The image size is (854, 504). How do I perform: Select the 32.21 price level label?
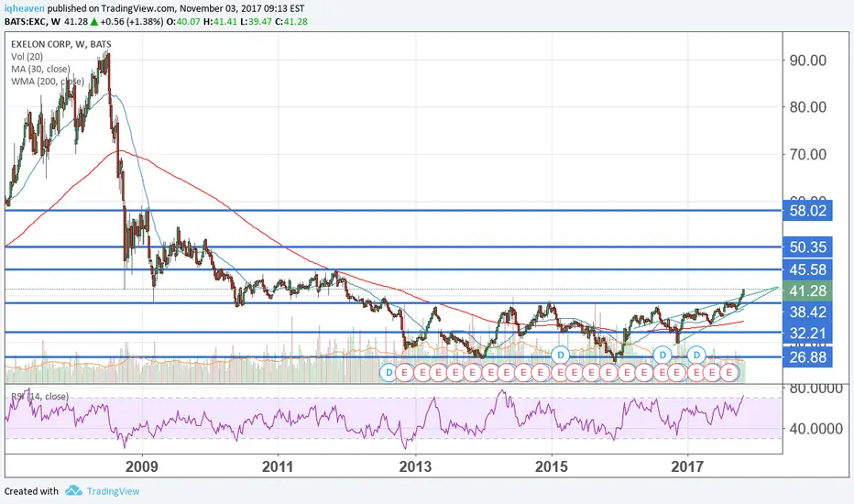807,333
